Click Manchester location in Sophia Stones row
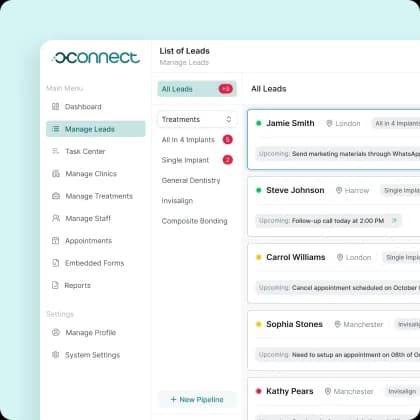The height and width of the screenshot is (420, 420). 363,324
